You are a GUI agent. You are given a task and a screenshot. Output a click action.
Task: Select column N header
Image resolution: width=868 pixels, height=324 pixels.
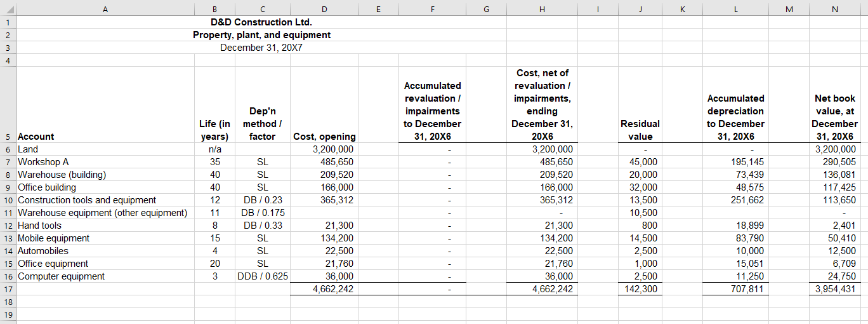click(x=834, y=9)
